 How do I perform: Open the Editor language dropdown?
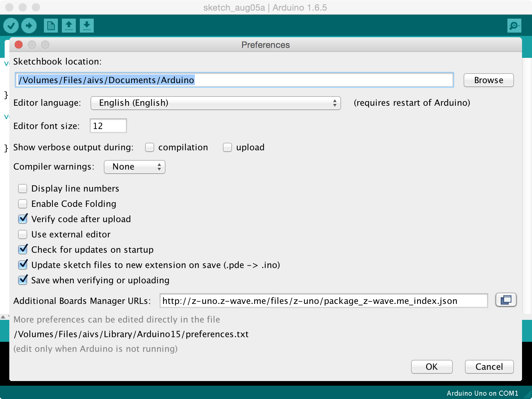click(216, 103)
